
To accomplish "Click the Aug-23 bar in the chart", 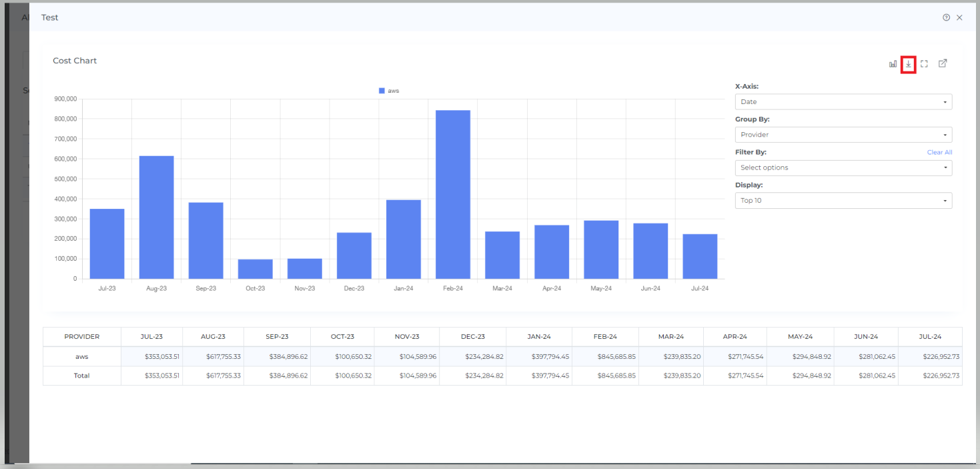I will [156, 217].
